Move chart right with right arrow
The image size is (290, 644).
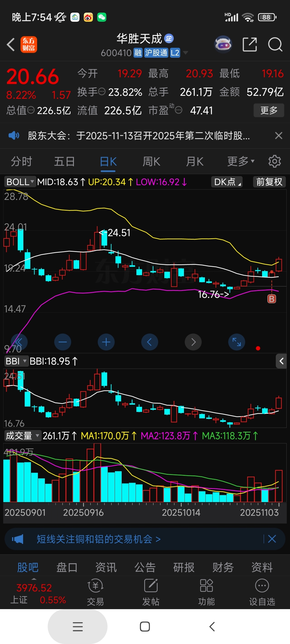click(x=193, y=342)
